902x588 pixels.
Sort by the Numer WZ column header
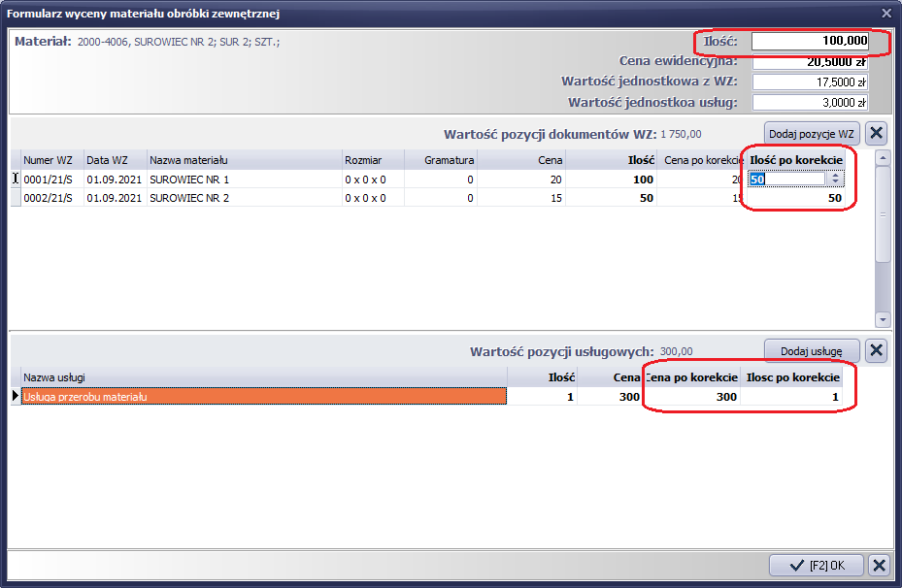click(51, 160)
